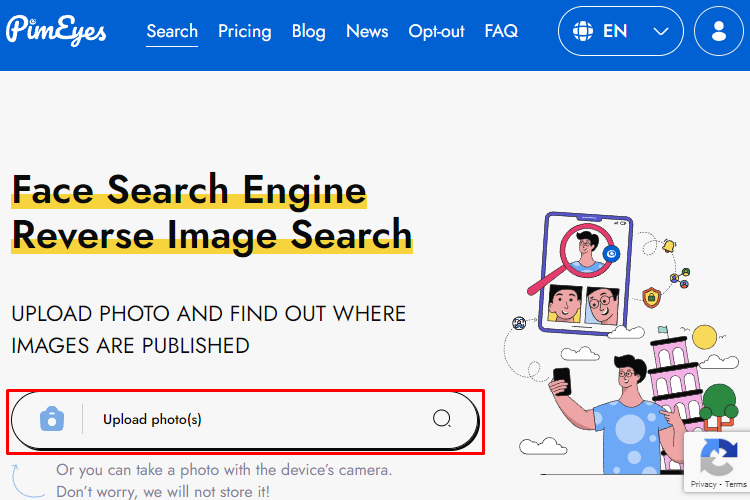
Task: Open the user account profile icon
Action: pos(718,31)
